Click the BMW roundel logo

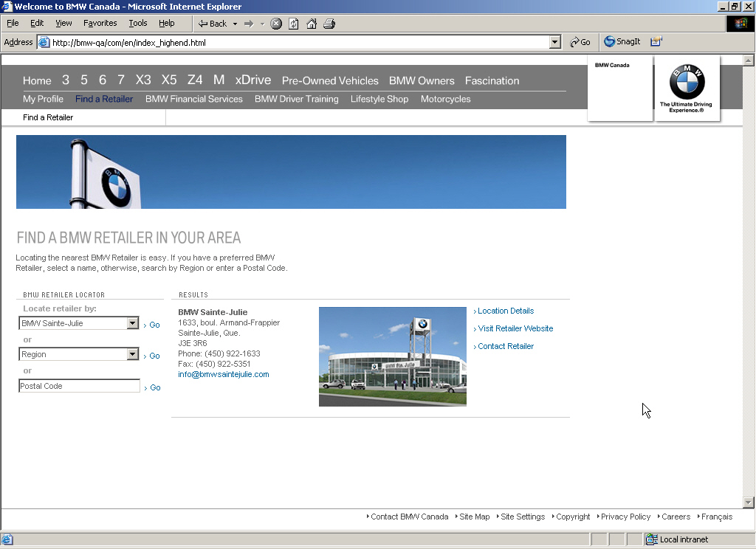687,81
